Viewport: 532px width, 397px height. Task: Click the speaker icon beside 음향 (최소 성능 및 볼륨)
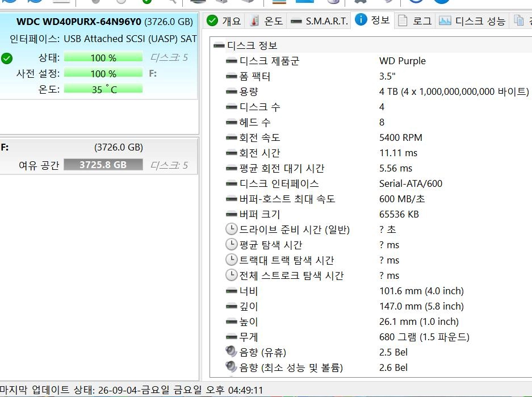[231, 367]
